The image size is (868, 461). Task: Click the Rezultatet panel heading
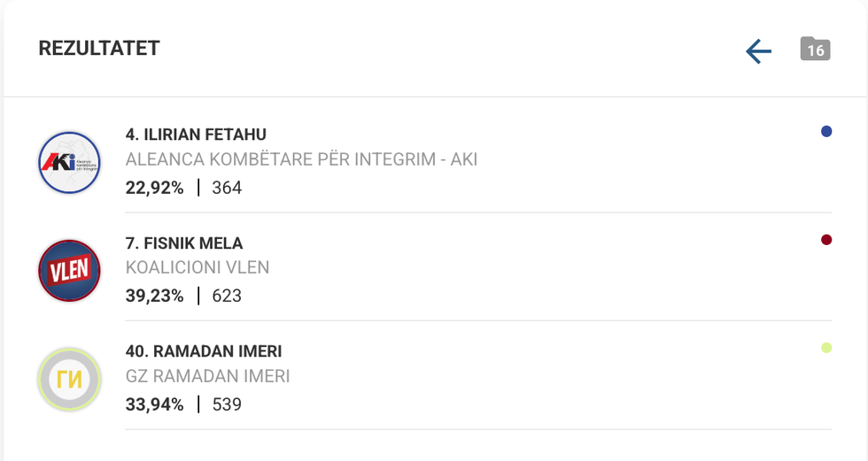99,49
